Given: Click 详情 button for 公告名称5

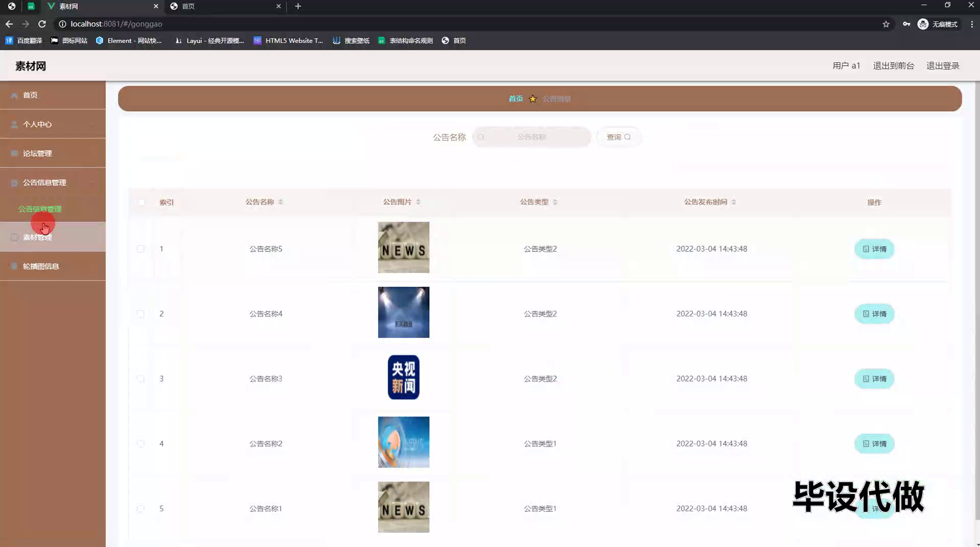Looking at the screenshot, I should coord(874,249).
